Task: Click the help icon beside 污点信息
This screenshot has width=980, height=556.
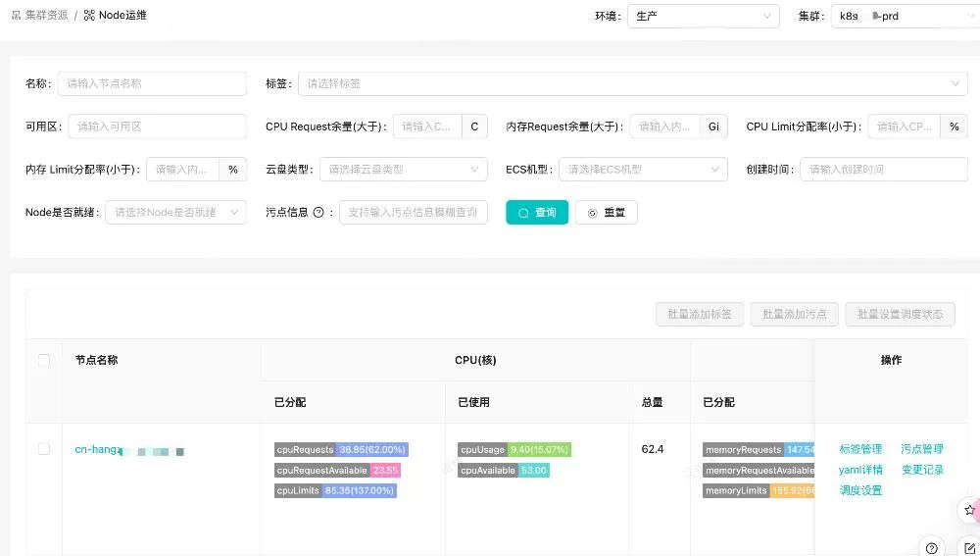Action: 318,212
